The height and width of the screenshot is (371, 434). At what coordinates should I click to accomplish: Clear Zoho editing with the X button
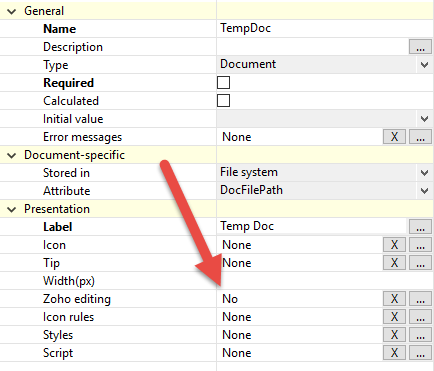click(x=394, y=299)
